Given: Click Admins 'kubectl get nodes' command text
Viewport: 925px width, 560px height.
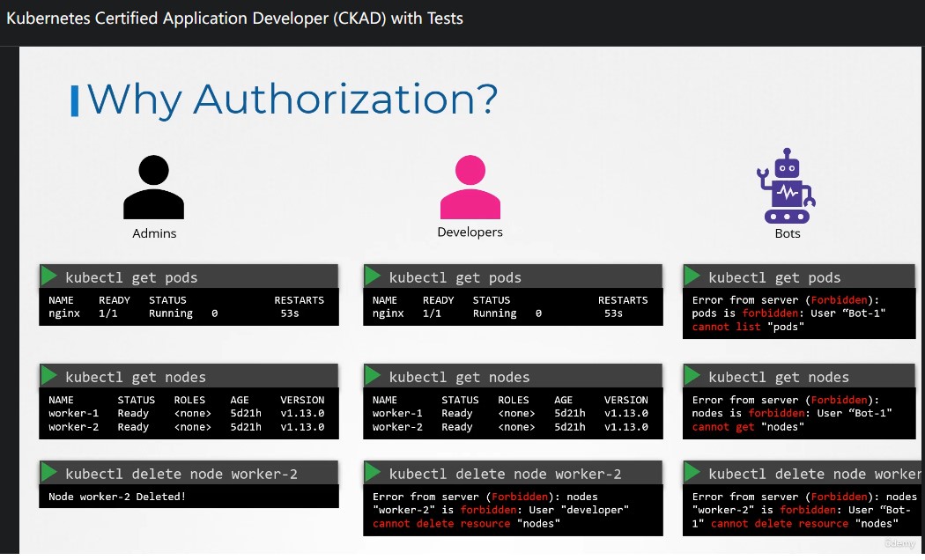Looking at the screenshot, I should (x=136, y=377).
